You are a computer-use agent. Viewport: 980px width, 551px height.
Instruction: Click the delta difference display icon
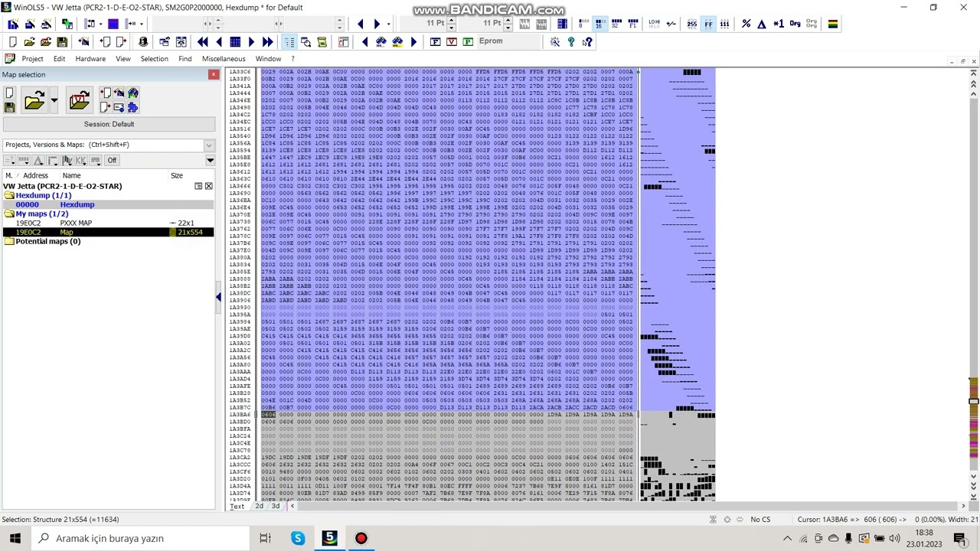pyautogui.click(x=762, y=24)
